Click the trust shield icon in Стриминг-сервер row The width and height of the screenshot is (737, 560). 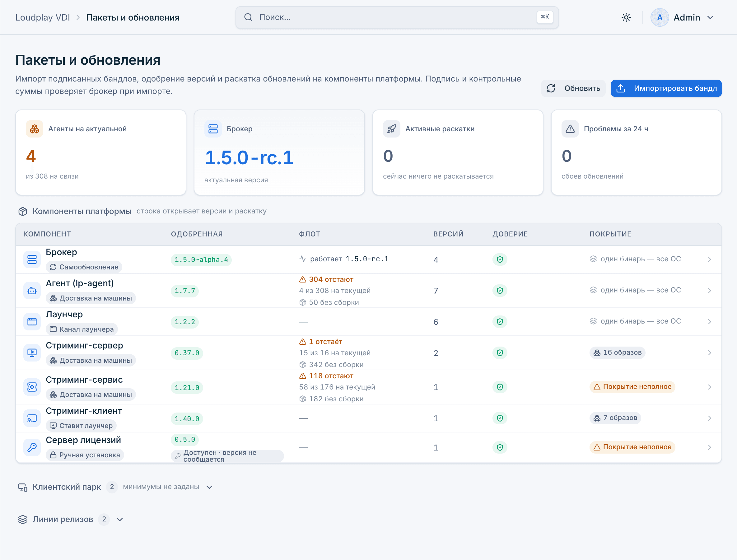tap(500, 353)
